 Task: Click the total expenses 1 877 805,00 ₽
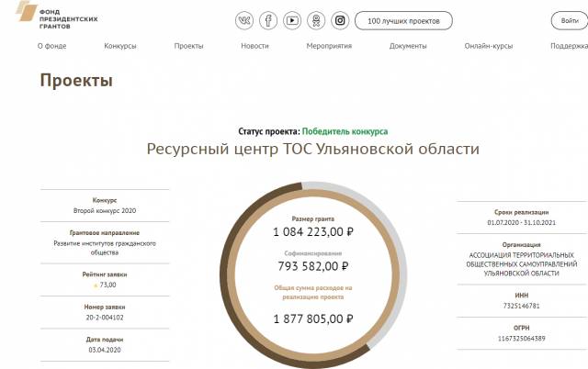pos(313,319)
